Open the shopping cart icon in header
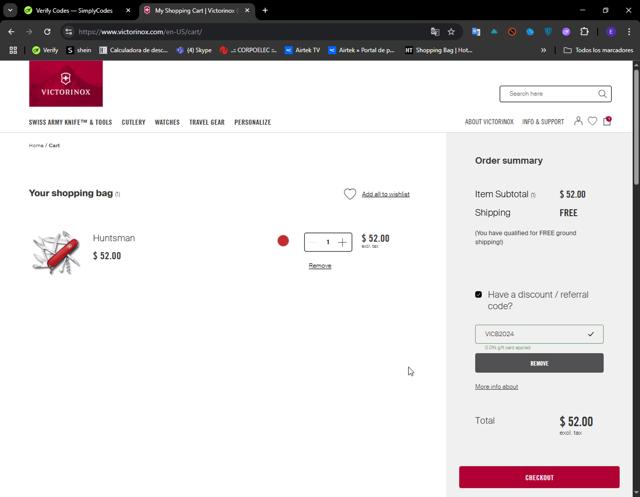This screenshot has height=497, width=640. [x=607, y=121]
